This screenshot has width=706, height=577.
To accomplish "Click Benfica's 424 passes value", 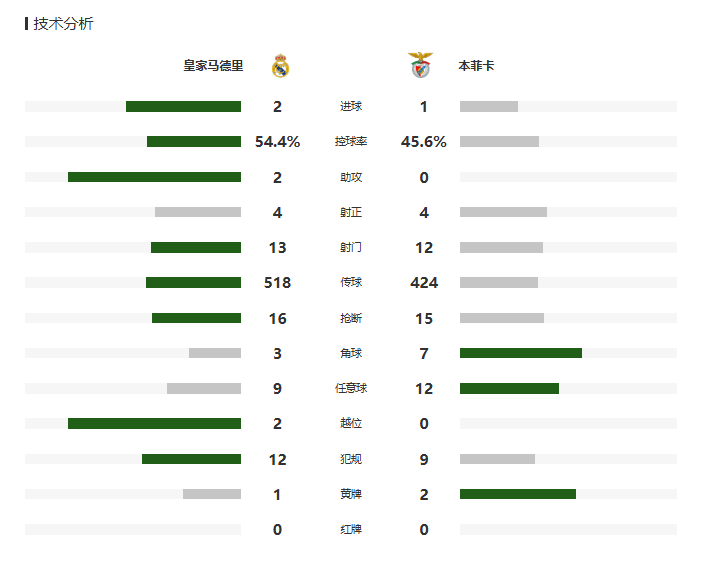I will [x=424, y=283].
